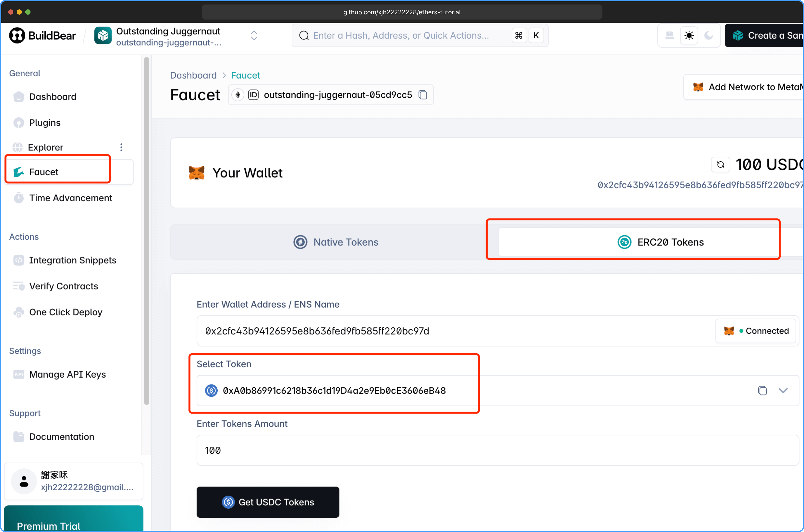
Task: Click Get USDC Tokens button
Action: [x=268, y=502]
